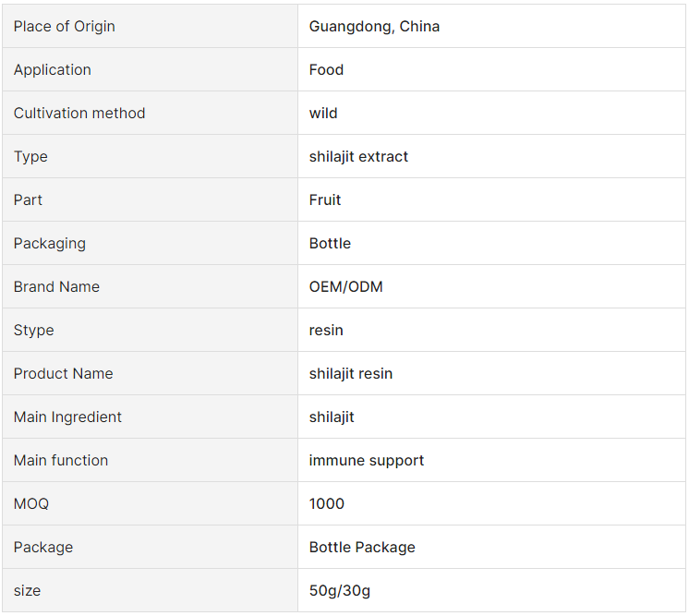Select the immune support value
Screen dimensions: 689x616
[x=367, y=461]
